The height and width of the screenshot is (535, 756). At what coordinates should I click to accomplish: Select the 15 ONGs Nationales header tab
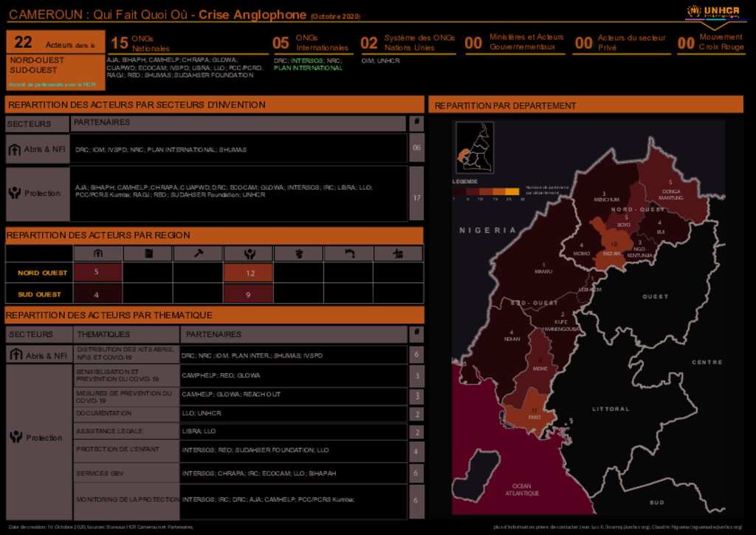(140, 43)
